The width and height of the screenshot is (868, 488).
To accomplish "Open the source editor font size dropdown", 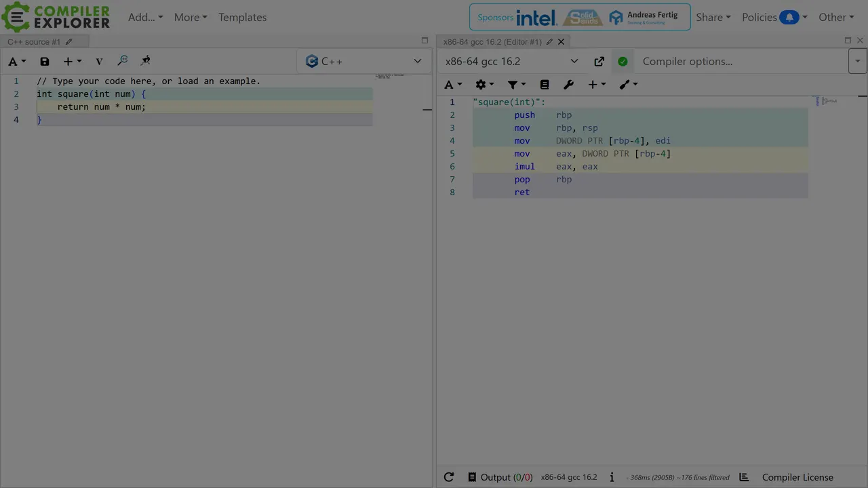I will (17, 61).
